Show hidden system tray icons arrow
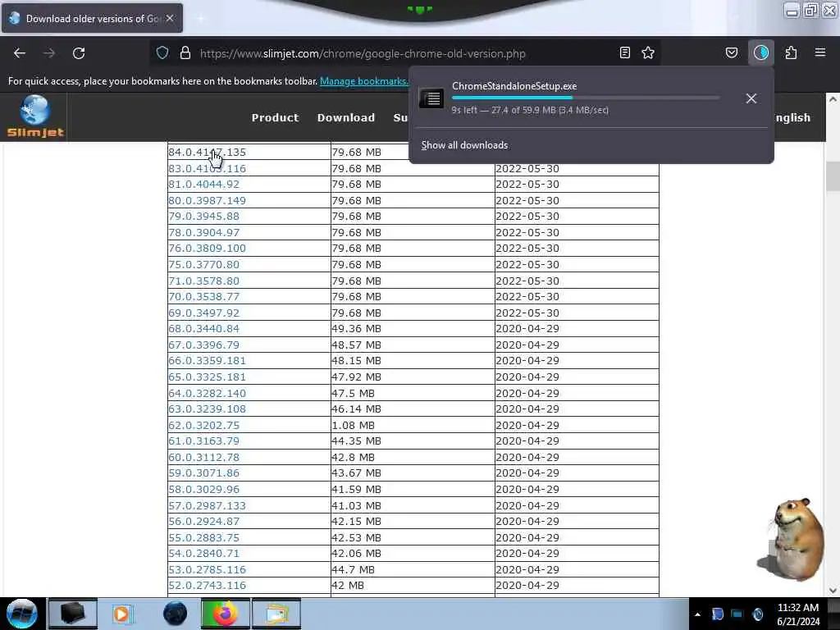This screenshot has width=840, height=630. tap(697, 614)
